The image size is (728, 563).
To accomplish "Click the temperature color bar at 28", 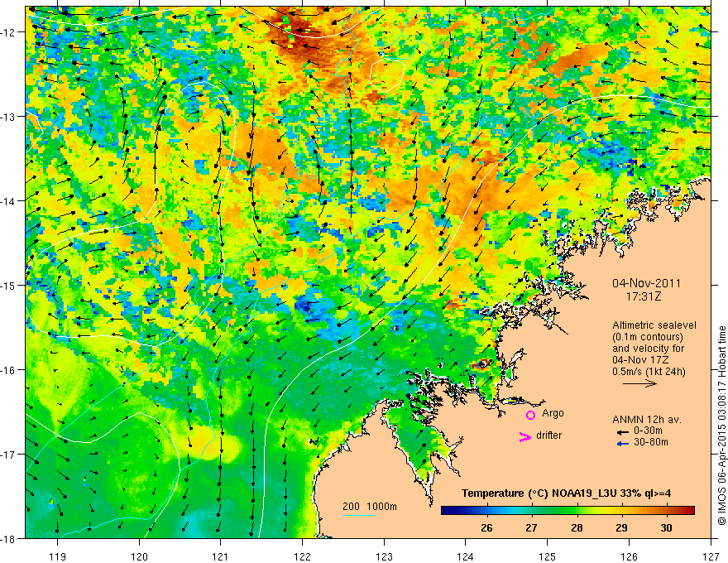I will click(x=577, y=511).
